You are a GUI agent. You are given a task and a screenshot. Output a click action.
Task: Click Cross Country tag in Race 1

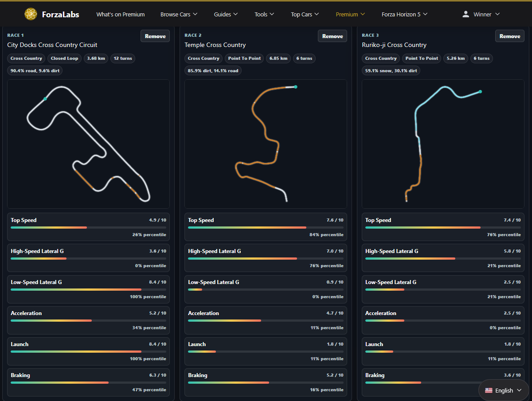(26, 58)
